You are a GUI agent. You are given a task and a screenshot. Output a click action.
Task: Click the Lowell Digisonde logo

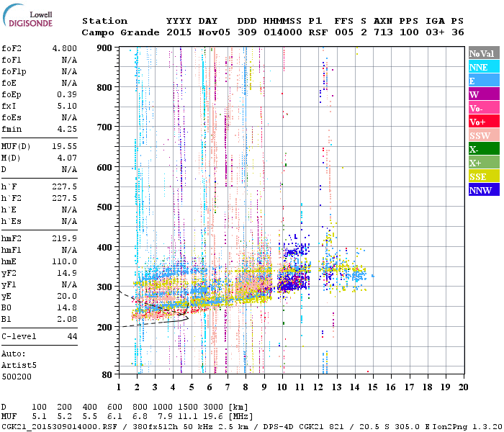pyautogui.click(x=27, y=16)
